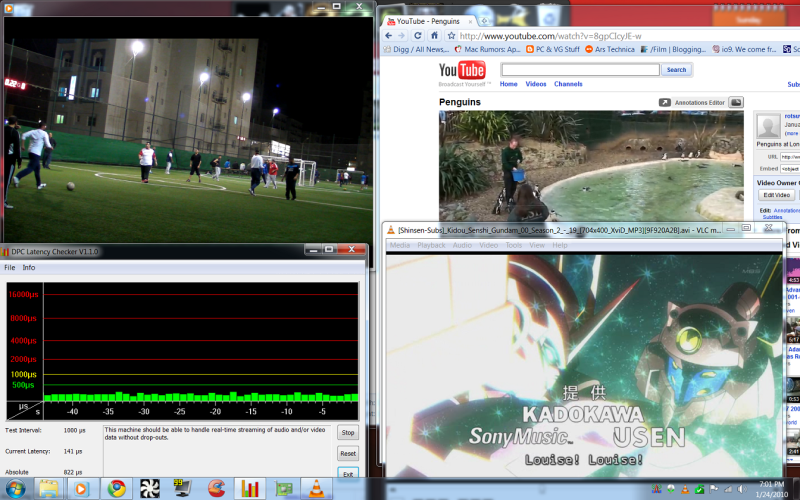Go forward in Chrome browser
800x500 pixels.
click(402, 36)
